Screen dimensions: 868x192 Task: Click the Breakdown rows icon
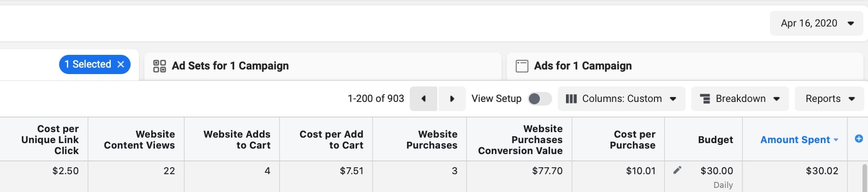click(x=705, y=99)
